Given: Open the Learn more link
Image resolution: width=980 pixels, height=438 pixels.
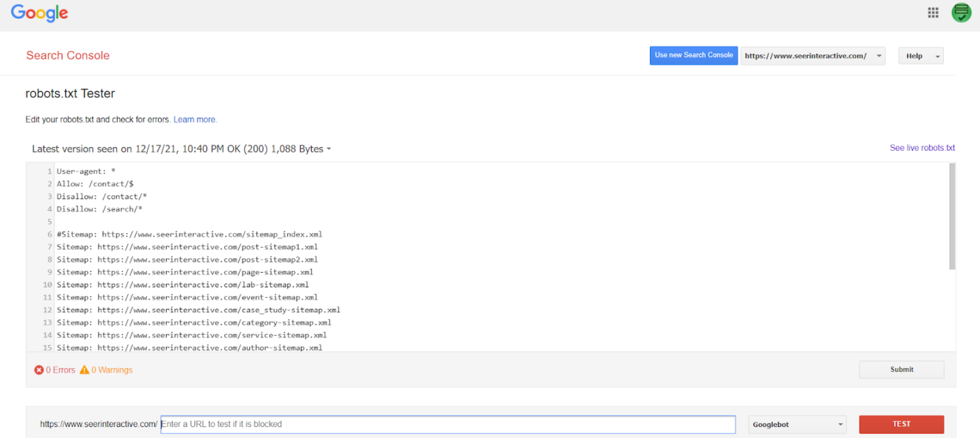Looking at the screenshot, I should 195,119.
